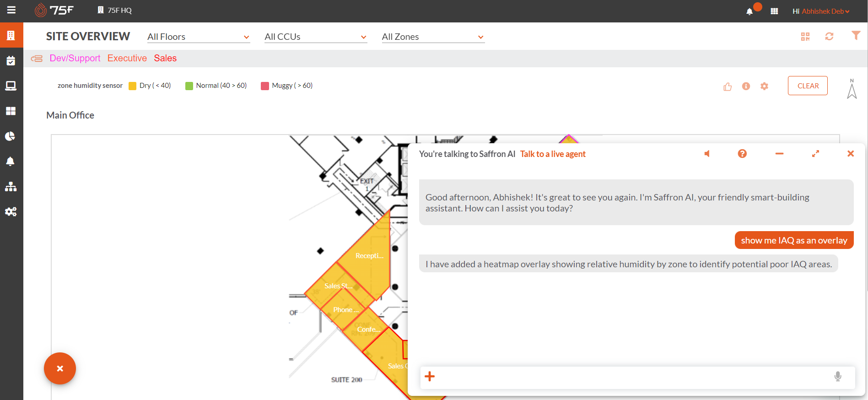
Task: Open the alerts bell sidebar icon
Action: coord(10,161)
